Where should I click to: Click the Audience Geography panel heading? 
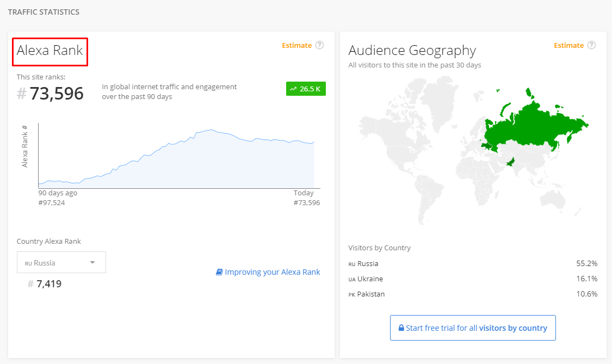click(x=412, y=51)
